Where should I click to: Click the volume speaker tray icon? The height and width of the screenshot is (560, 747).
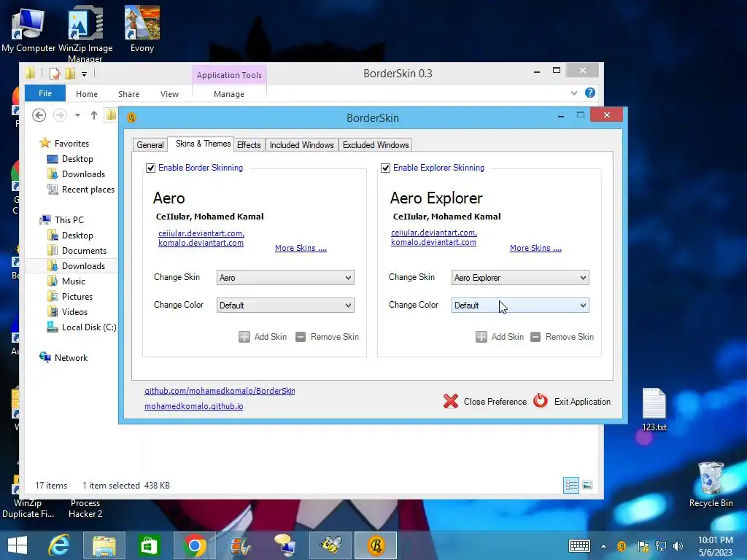[x=678, y=545]
